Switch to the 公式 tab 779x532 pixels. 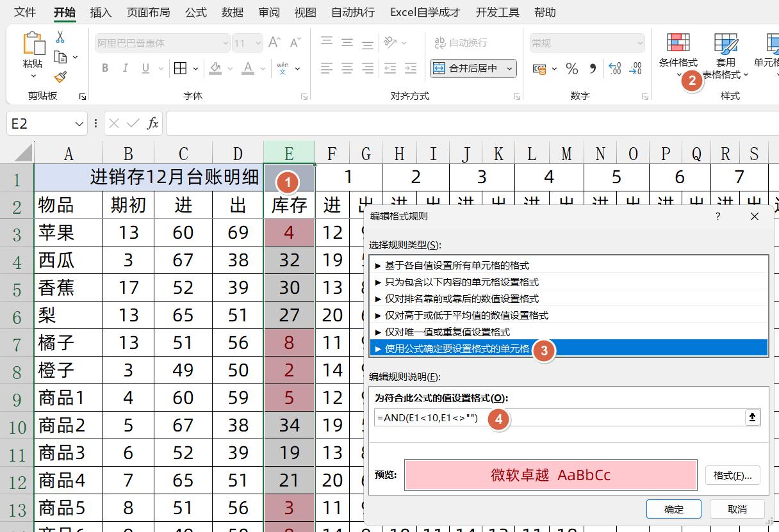195,12
